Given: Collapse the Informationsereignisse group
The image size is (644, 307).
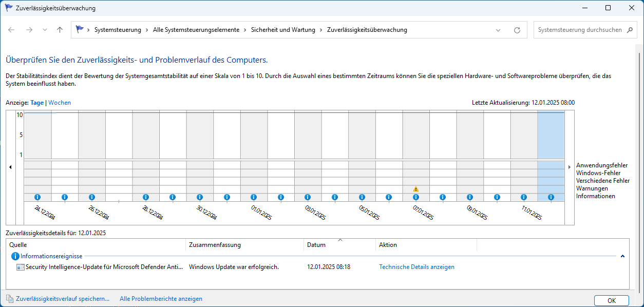Looking at the screenshot, I should pos(622,255).
